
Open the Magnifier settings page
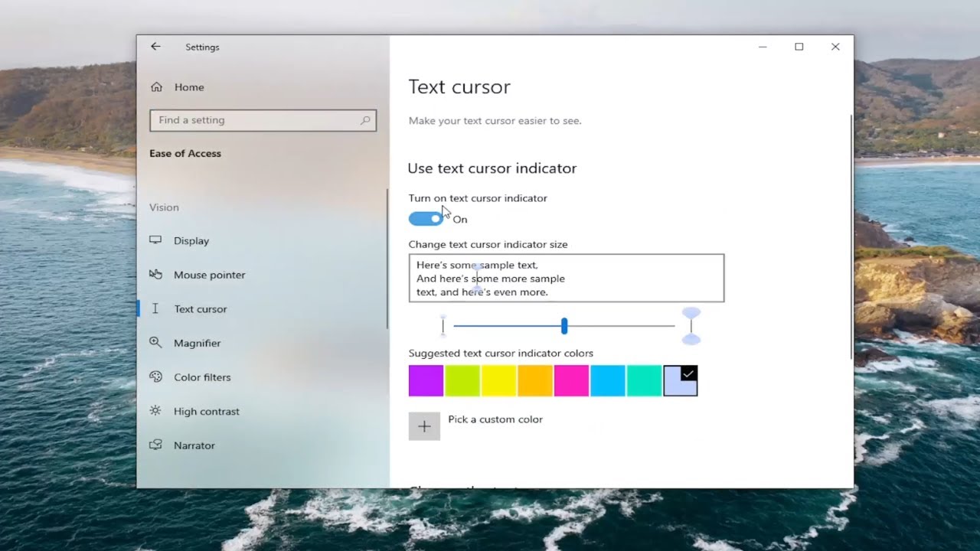(x=198, y=343)
